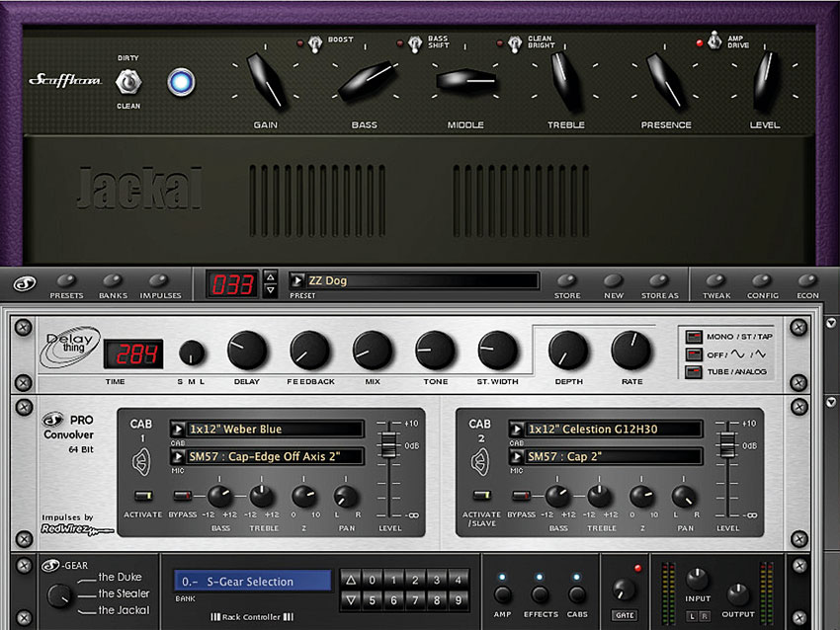Click the amp Bass knob
This screenshot has height=630, width=840.
click(x=367, y=81)
